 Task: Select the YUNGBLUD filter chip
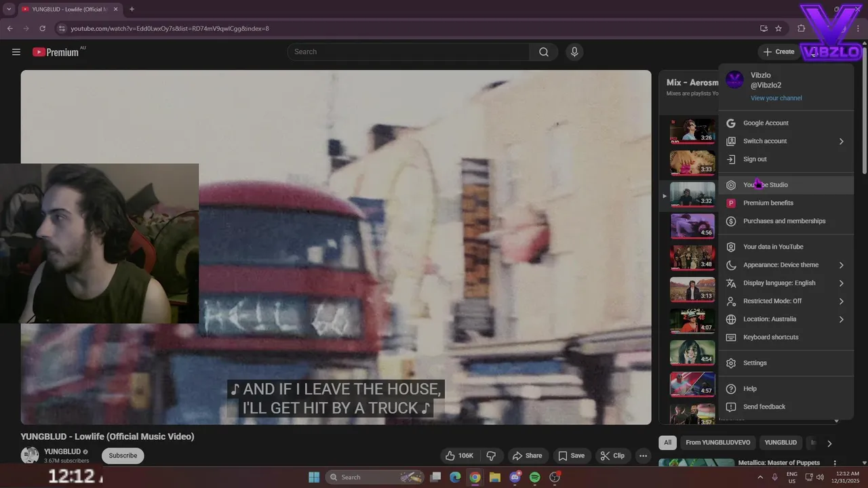coord(781,443)
